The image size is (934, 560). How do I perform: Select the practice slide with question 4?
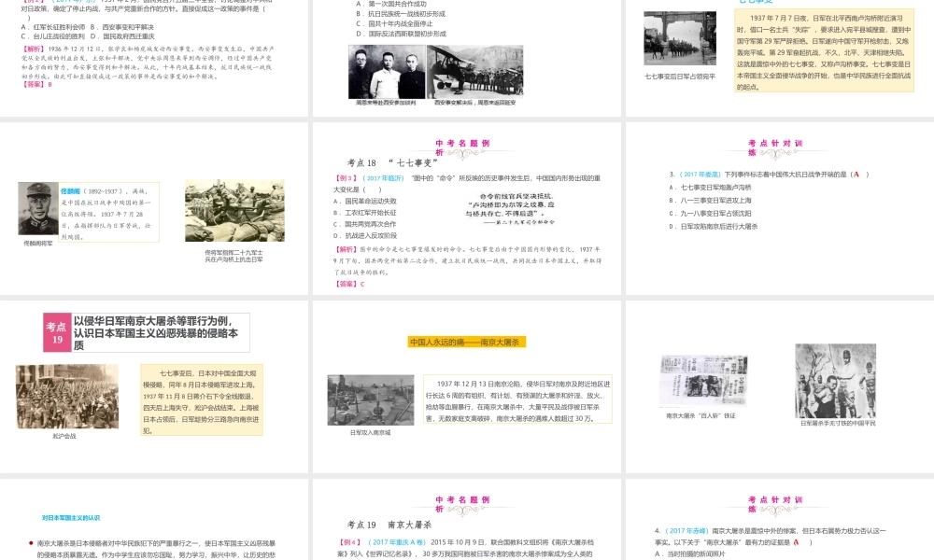click(780, 520)
